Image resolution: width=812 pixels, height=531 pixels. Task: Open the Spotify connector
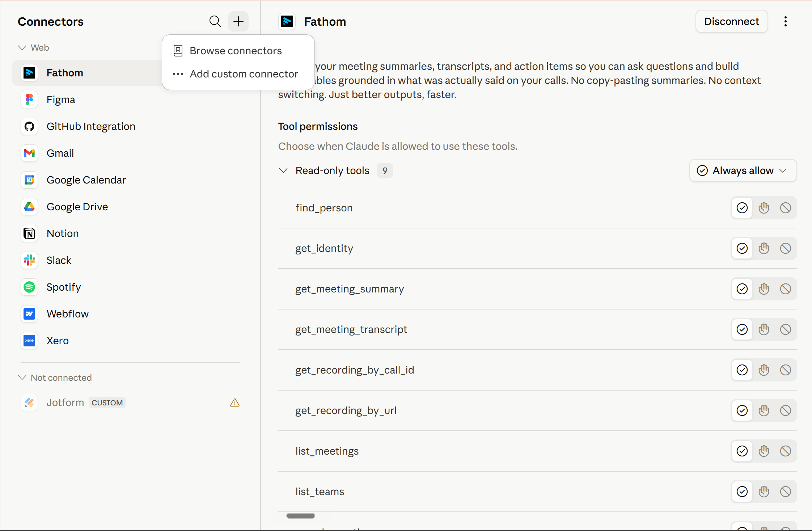pos(130,287)
